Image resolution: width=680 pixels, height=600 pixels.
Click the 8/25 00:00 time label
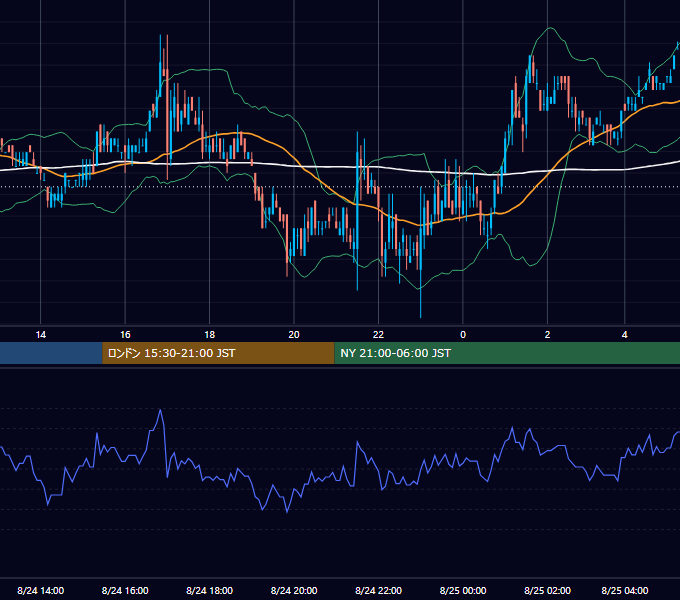click(x=463, y=590)
